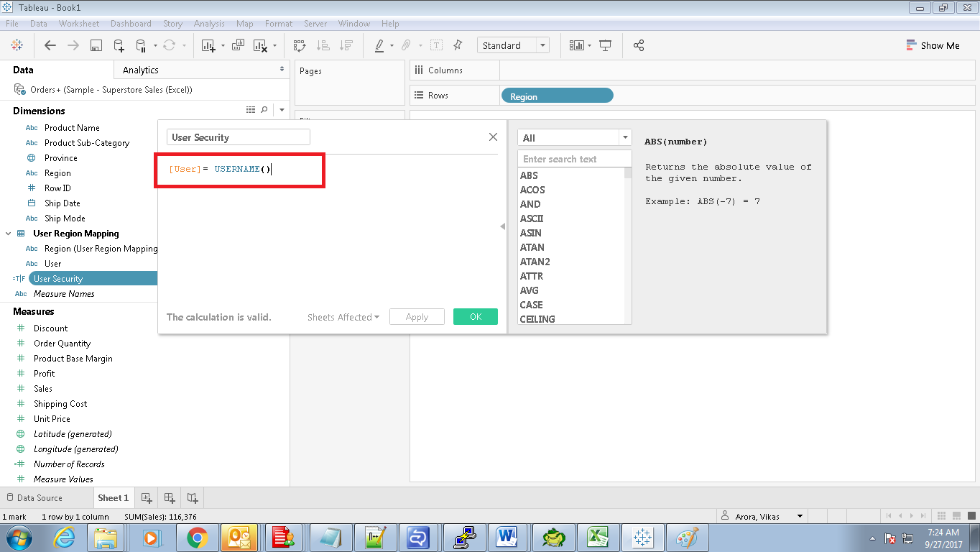
Task: Activate the Highlight toolbar tool
Action: [x=380, y=45]
